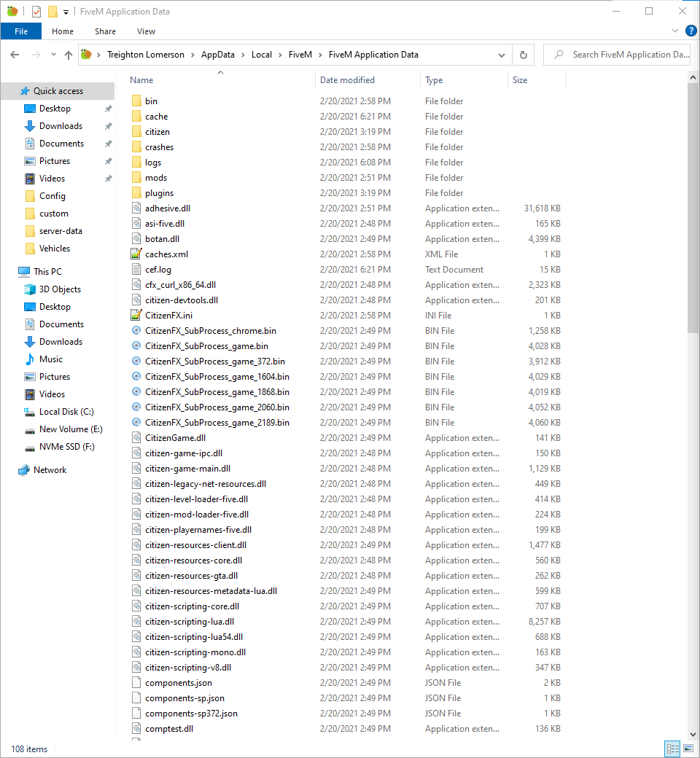Select Vehicles folder in Quick access
The image size is (700, 758).
point(55,249)
